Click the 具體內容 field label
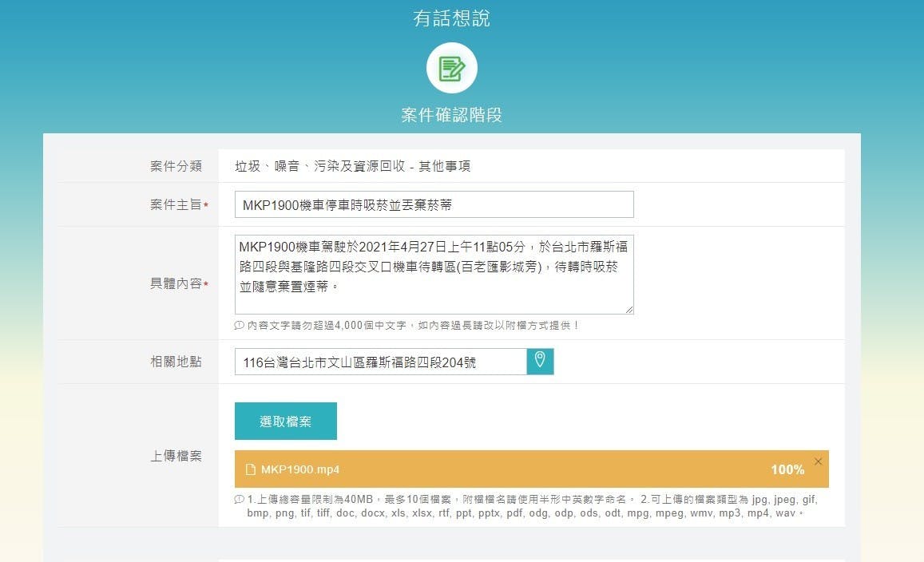This screenshot has height=562, width=924. pos(176,283)
